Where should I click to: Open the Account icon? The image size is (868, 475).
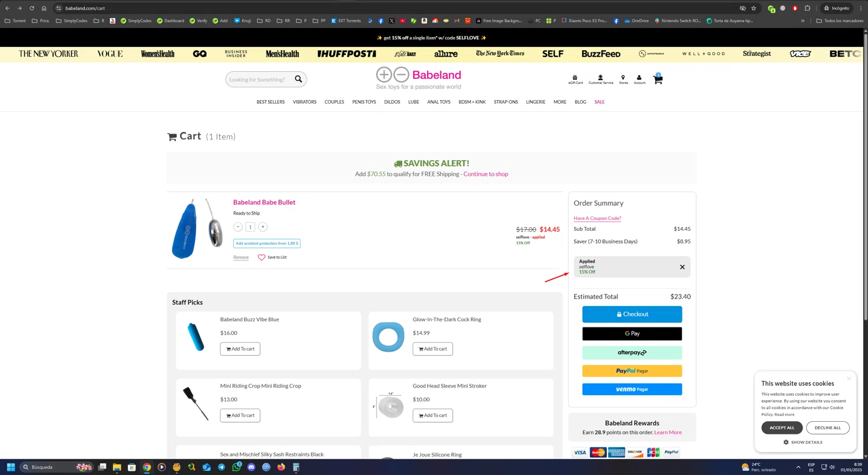(x=639, y=79)
